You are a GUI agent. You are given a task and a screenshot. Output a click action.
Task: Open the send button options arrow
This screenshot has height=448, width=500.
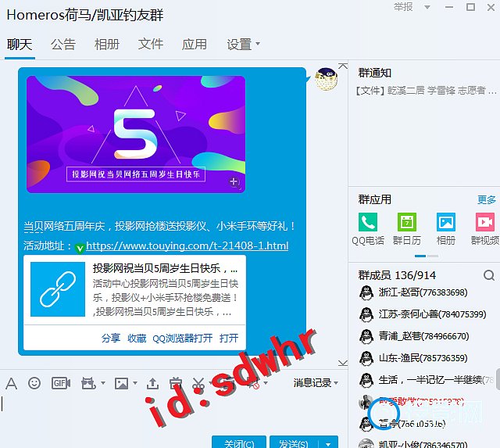(x=328, y=444)
